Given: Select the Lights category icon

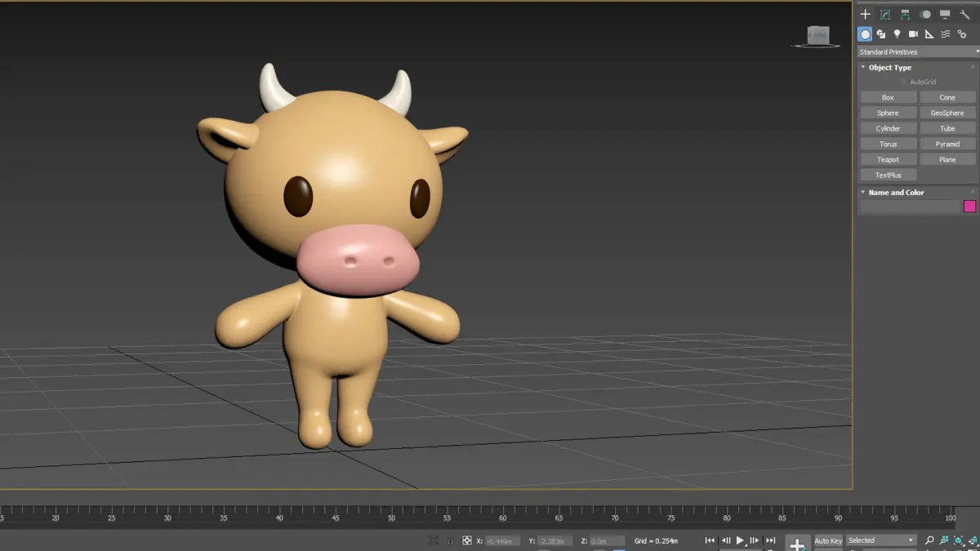Looking at the screenshot, I should tap(898, 34).
